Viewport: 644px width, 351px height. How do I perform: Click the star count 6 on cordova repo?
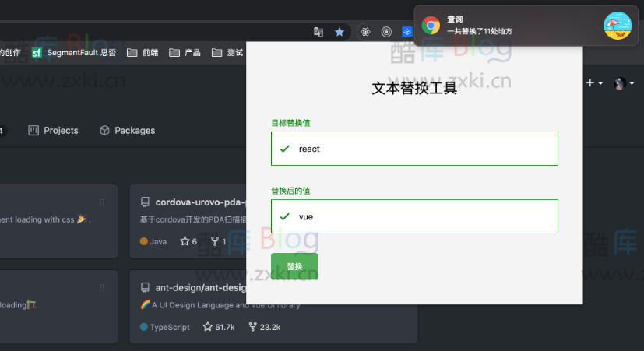pyautogui.click(x=188, y=241)
